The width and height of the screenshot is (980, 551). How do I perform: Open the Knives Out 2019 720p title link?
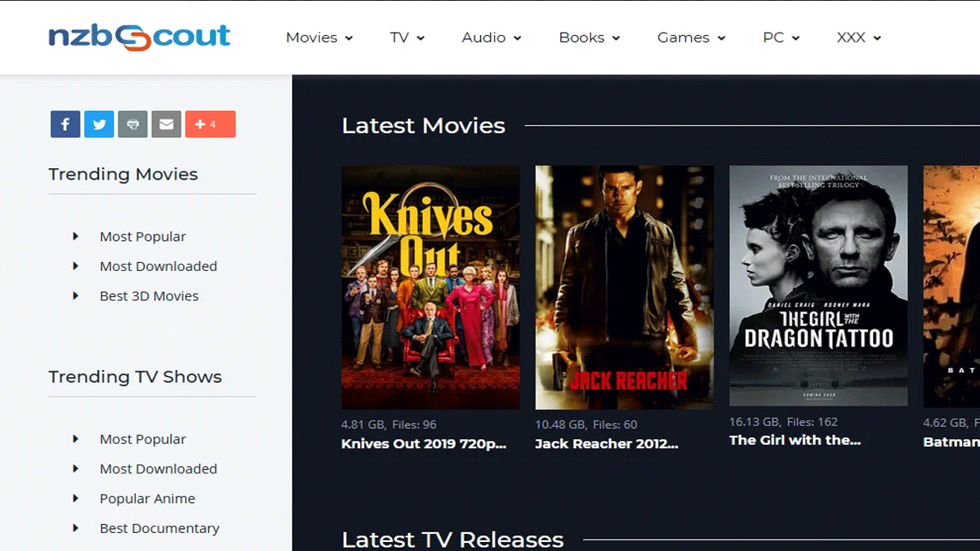pos(424,444)
